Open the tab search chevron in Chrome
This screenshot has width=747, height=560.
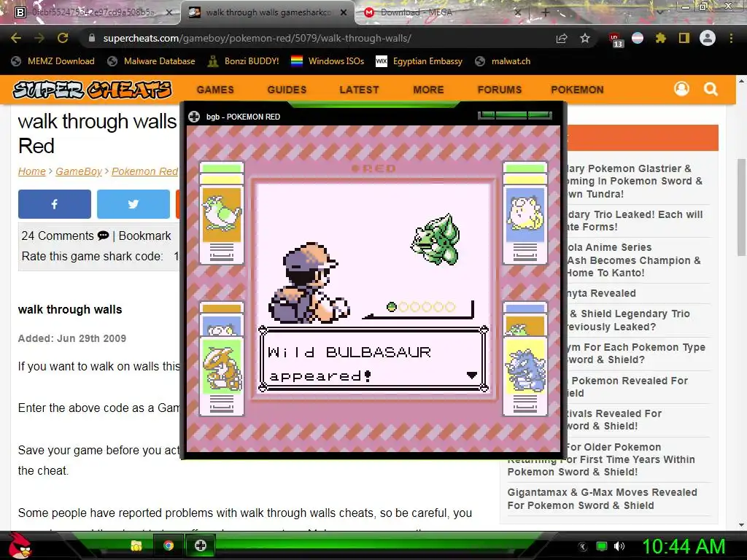pyautogui.click(x=660, y=12)
